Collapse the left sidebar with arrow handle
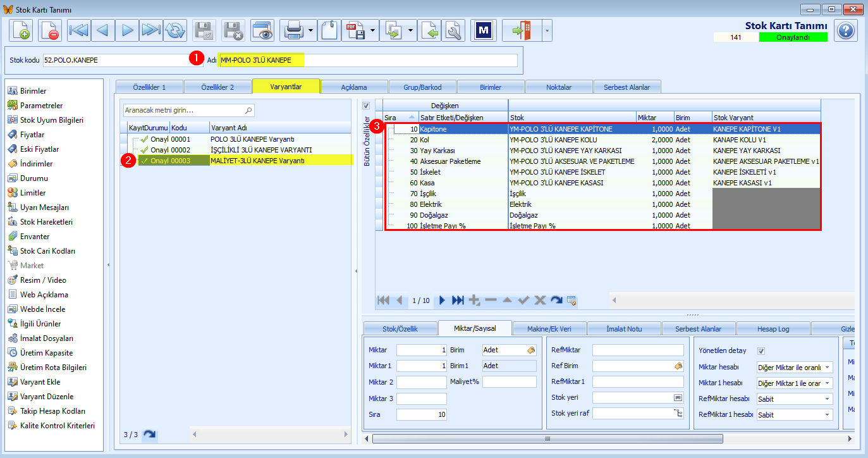The image size is (868, 458). click(x=107, y=264)
